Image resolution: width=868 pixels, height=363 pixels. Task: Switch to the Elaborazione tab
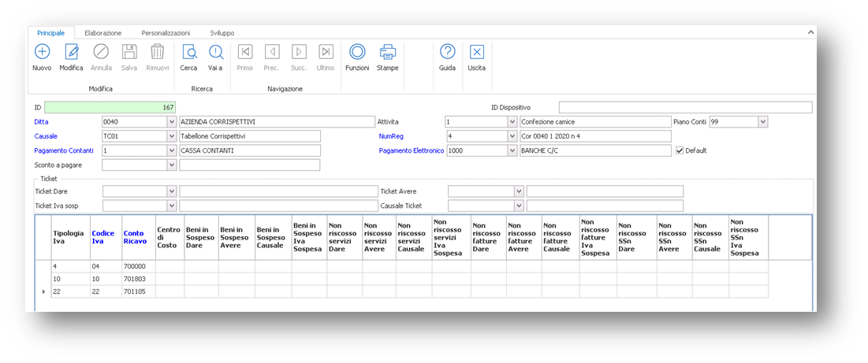[x=103, y=33]
